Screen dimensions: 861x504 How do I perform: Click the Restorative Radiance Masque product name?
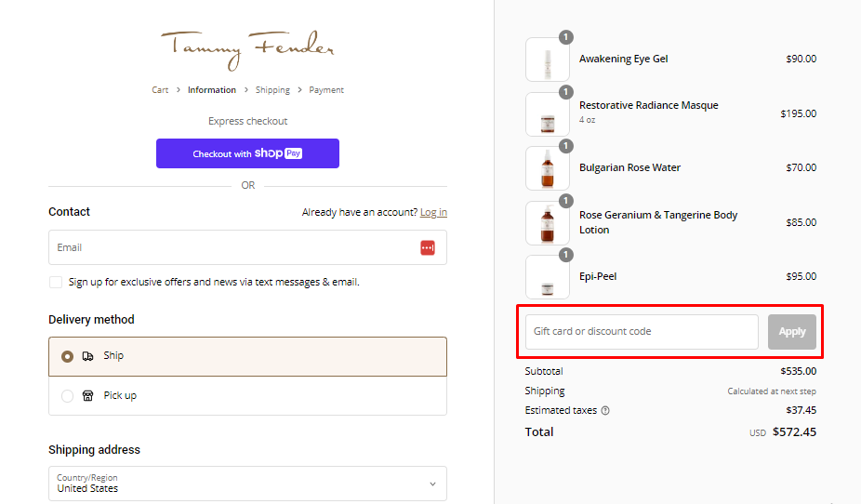tap(648, 105)
